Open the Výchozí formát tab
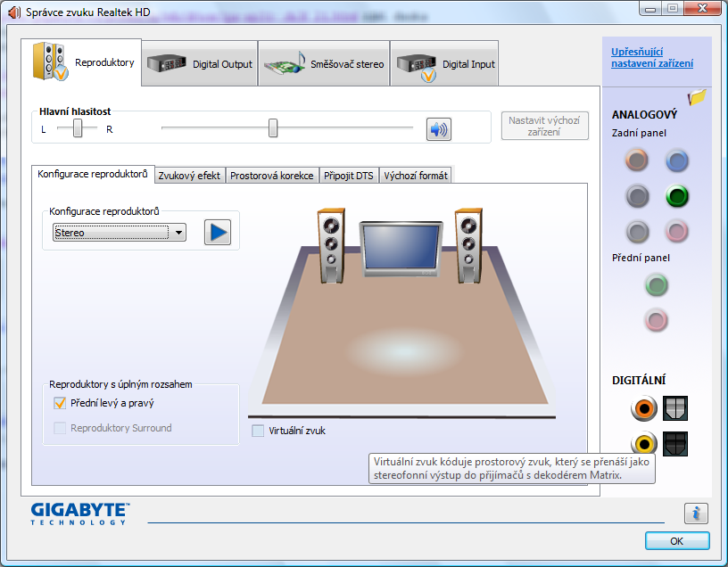Image resolution: width=728 pixels, height=567 pixels. click(x=416, y=176)
